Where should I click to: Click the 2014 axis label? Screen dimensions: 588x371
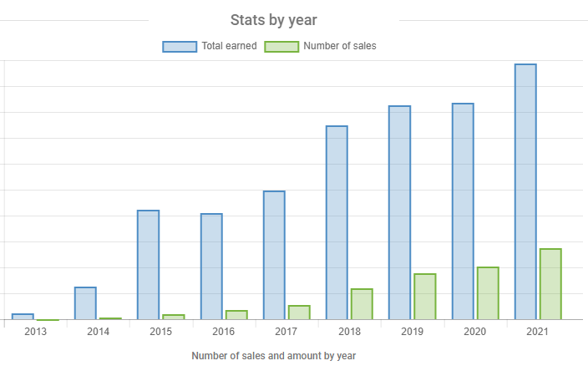[99, 332]
